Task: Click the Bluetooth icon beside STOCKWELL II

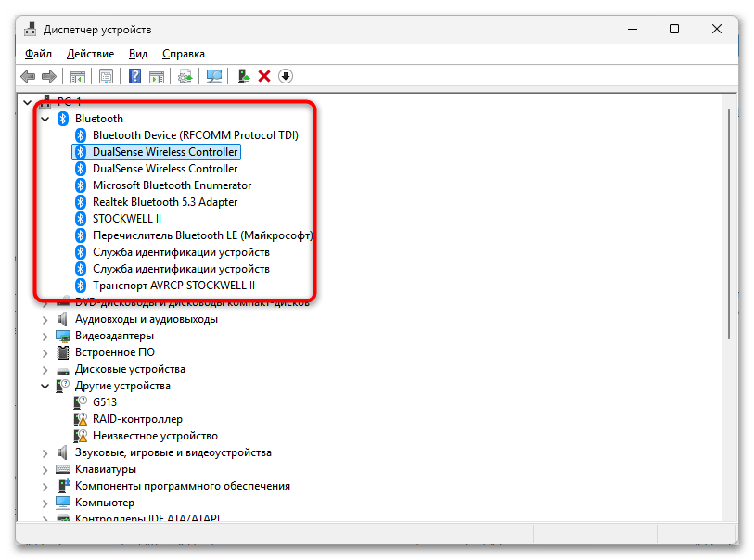Action: tap(81, 219)
